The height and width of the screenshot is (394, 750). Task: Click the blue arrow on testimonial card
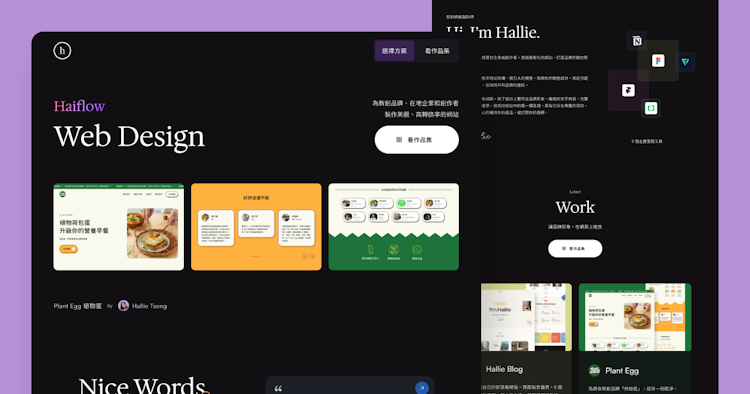coord(421,388)
